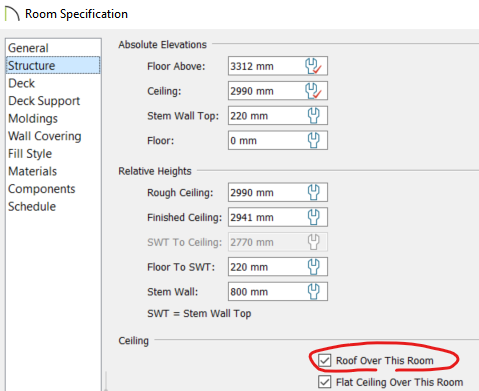The height and width of the screenshot is (391, 479).
Task: Click the Stem Wall 800 mm field
Action: 278,292
